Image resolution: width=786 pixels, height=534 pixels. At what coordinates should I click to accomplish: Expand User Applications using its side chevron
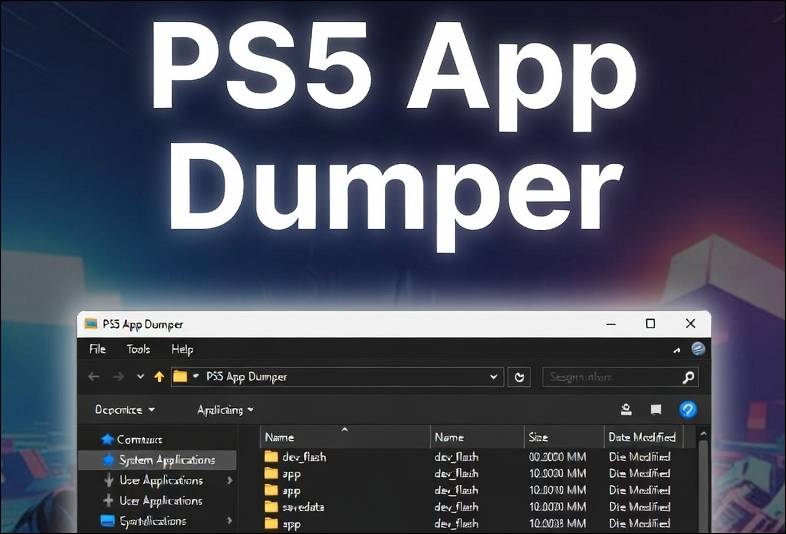click(230, 480)
